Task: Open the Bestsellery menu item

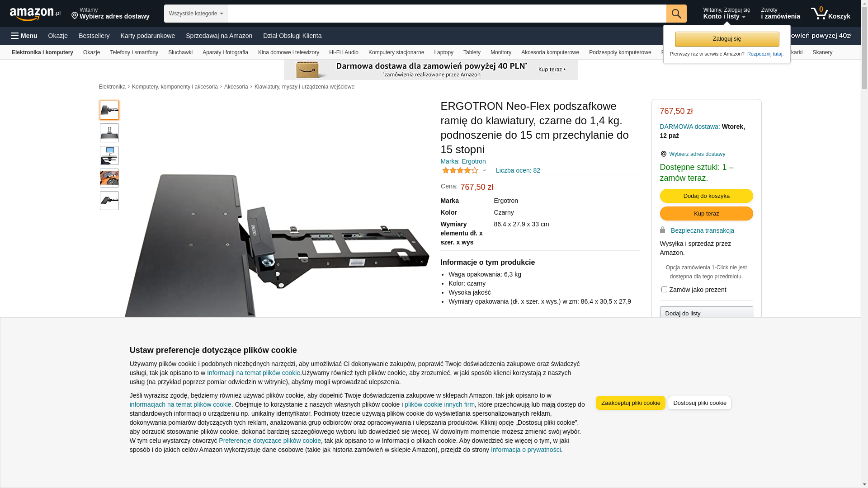Action: pos(94,36)
